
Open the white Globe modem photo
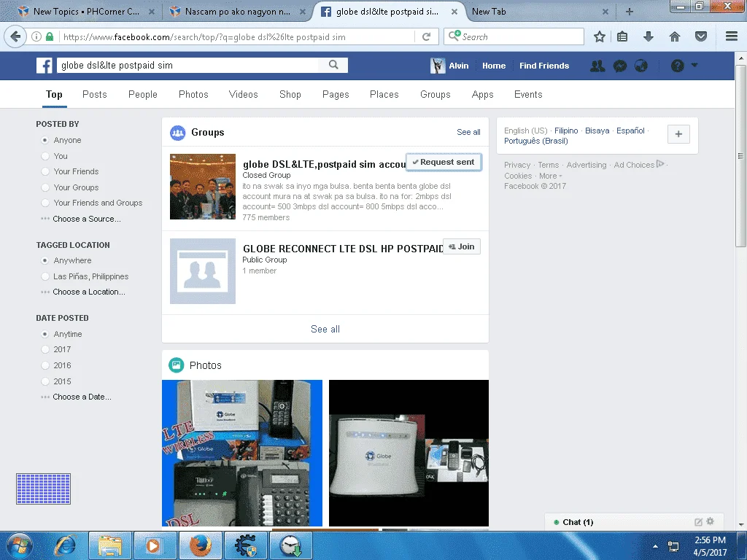click(x=409, y=453)
